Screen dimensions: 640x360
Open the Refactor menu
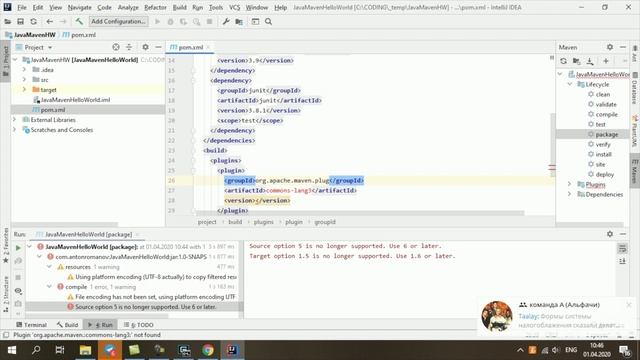pos(156,7)
